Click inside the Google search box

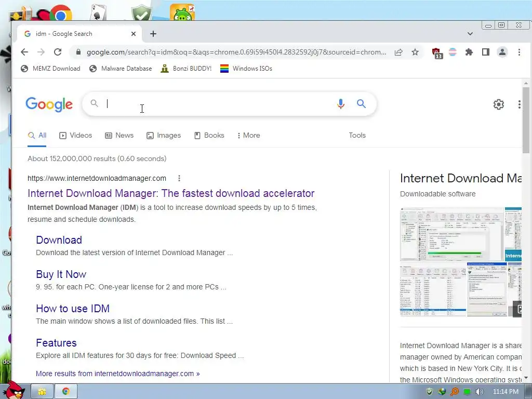(217, 103)
